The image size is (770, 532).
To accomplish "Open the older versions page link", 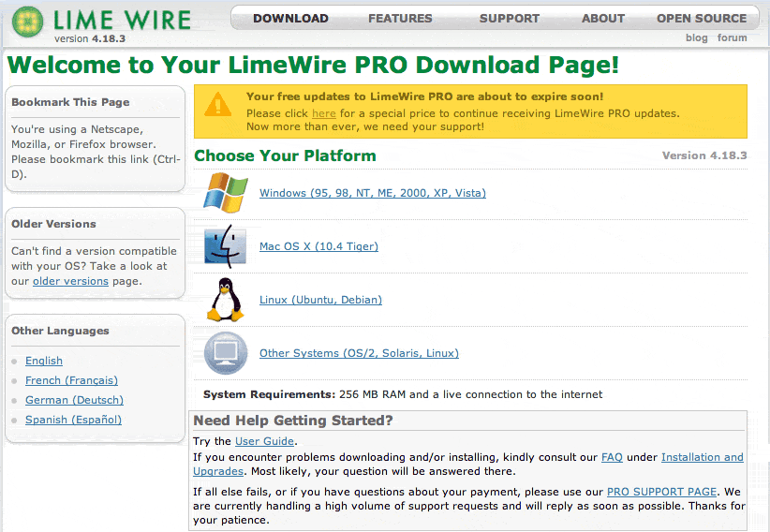I will 70,281.
